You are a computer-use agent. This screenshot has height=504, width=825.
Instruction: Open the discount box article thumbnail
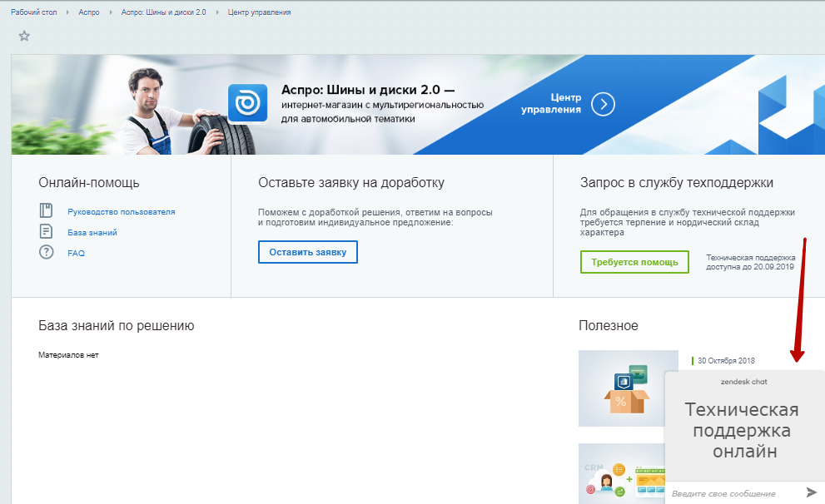tap(622, 388)
